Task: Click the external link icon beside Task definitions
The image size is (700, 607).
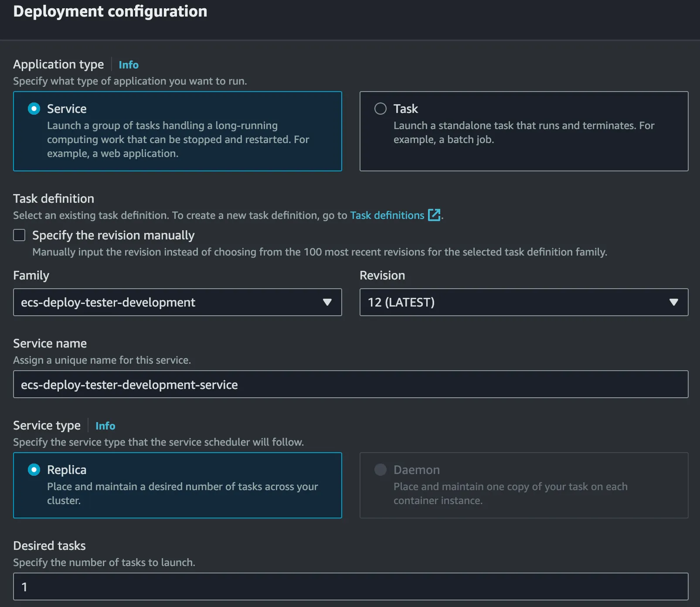Action: point(434,215)
